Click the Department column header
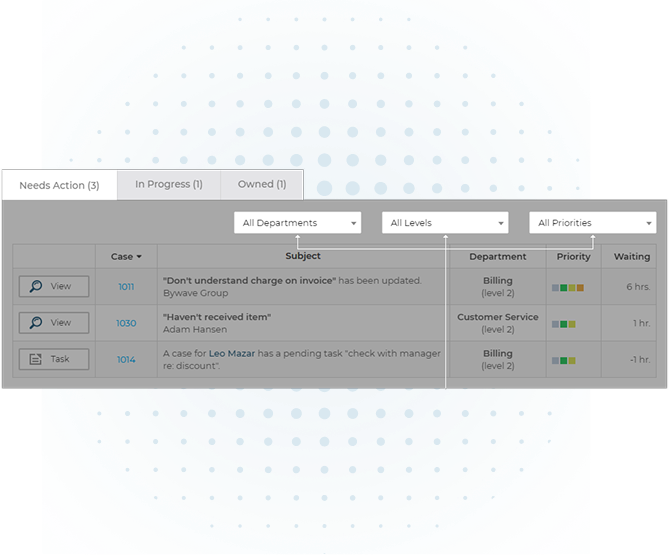 (x=498, y=257)
